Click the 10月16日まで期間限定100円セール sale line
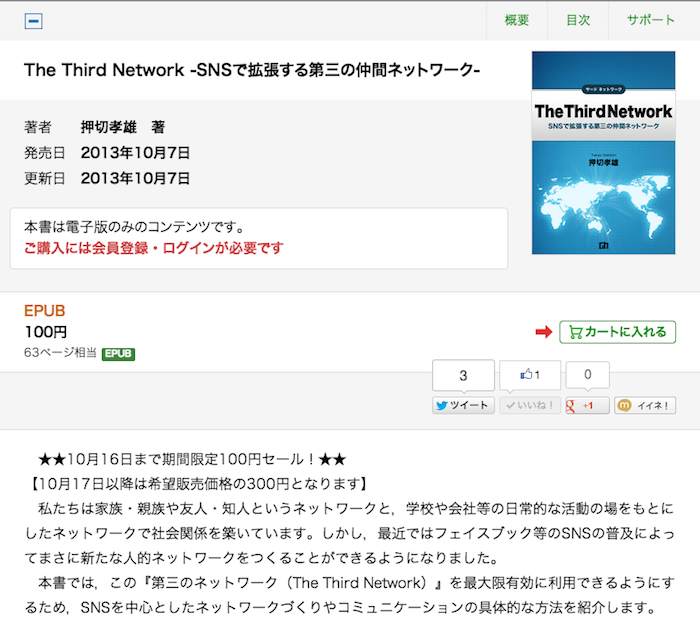Screen dimensions: 700x635 click(192, 459)
